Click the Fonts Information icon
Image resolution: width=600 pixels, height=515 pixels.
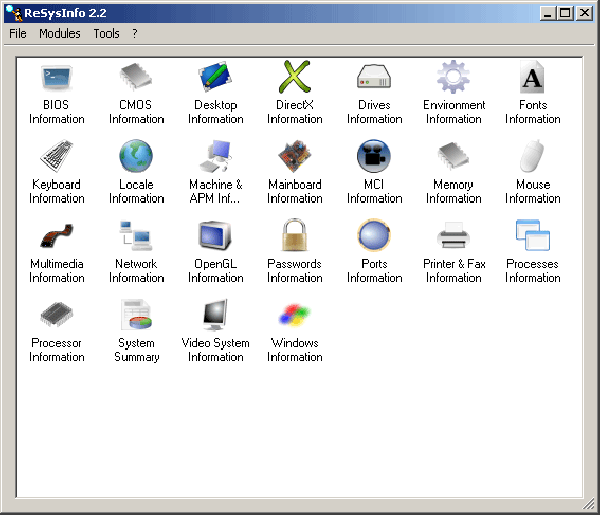click(x=533, y=78)
